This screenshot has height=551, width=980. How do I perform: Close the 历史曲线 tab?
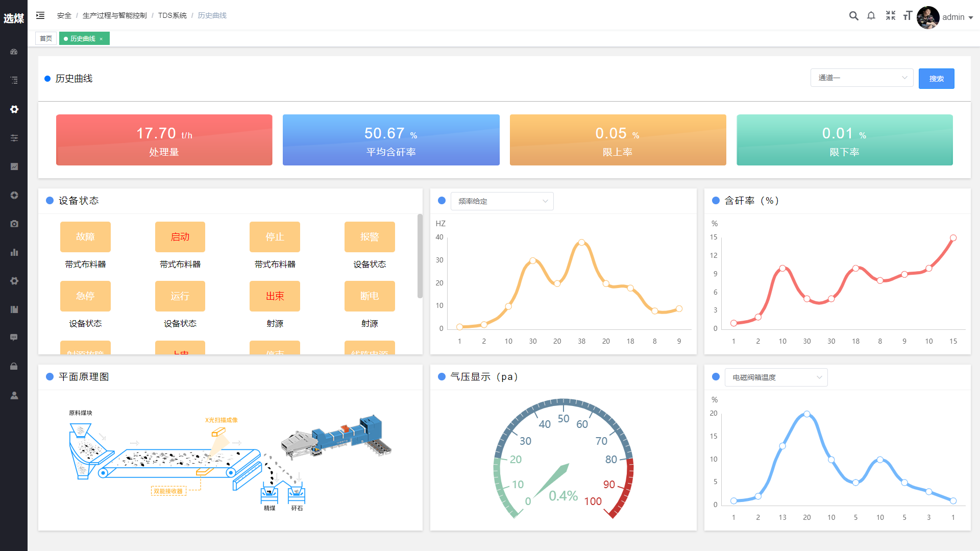pyautogui.click(x=101, y=39)
